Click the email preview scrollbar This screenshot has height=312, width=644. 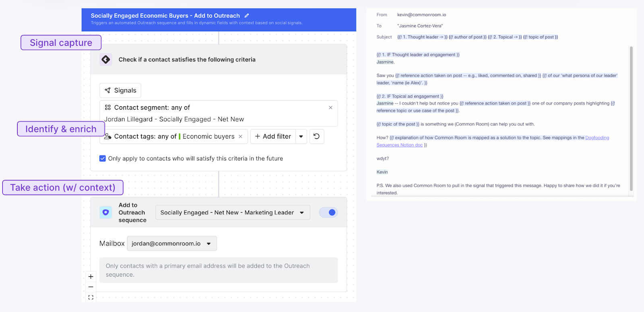(631, 119)
